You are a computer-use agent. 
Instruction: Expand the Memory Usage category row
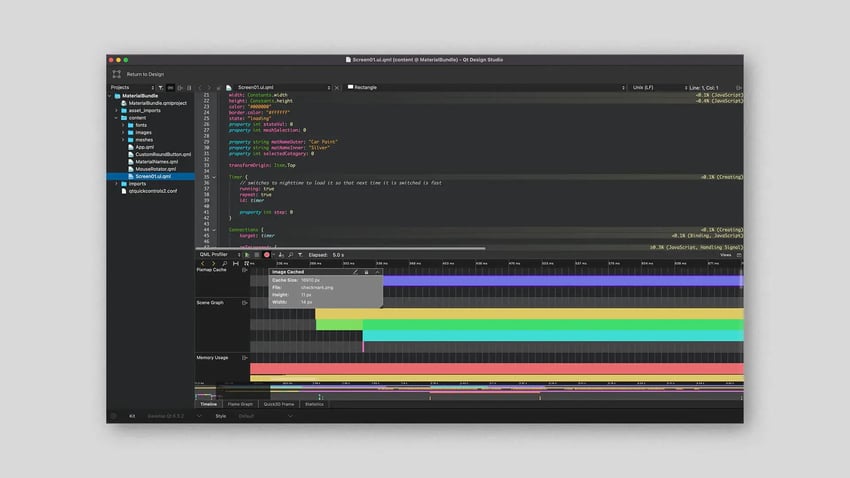pos(244,358)
